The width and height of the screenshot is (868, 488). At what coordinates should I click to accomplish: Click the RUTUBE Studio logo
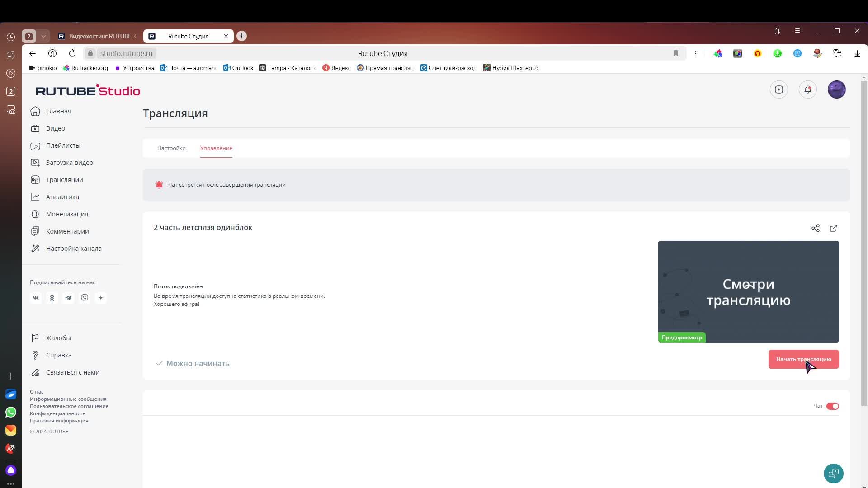tap(88, 90)
